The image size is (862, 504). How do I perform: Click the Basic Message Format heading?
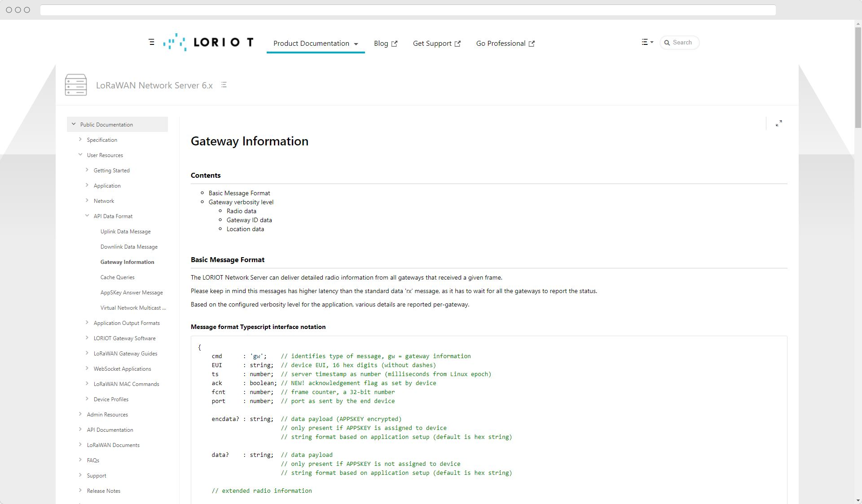tap(228, 260)
